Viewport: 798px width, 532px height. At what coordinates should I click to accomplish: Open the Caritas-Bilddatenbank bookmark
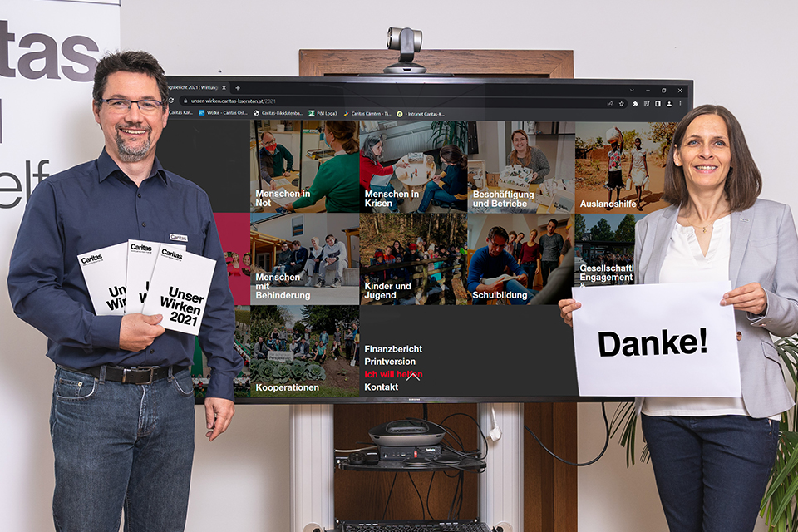pyautogui.click(x=278, y=113)
